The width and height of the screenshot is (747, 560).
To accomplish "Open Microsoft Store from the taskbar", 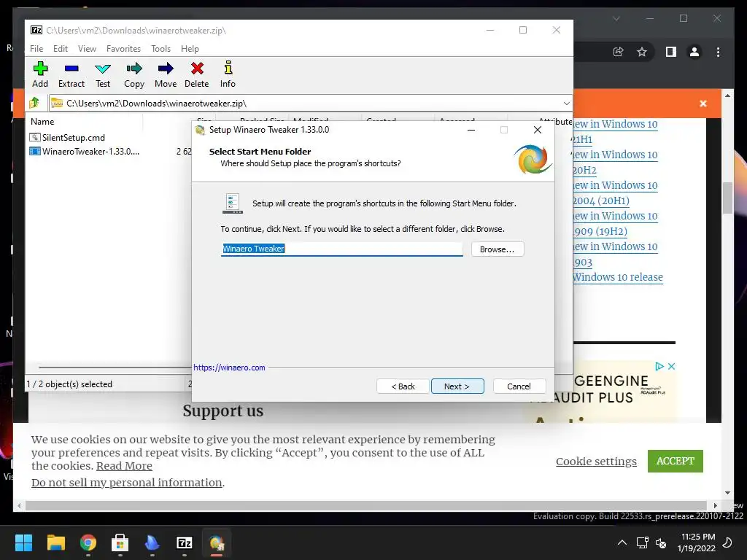I will coord(120,542).
